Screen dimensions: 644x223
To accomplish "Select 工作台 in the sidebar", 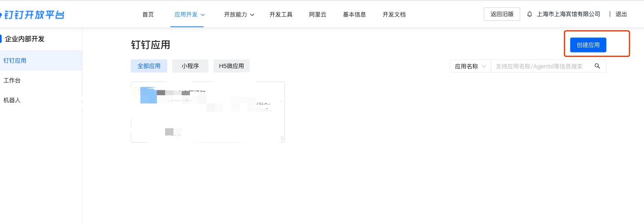I will pyautogui.click(x=41, y=80).
